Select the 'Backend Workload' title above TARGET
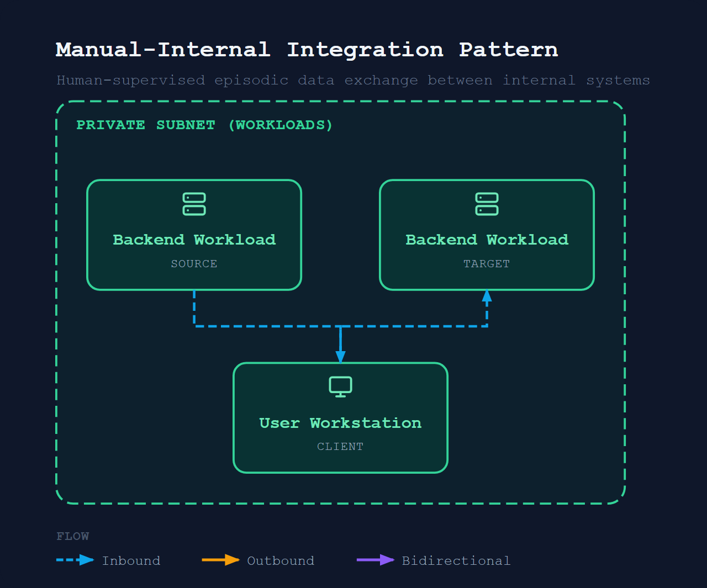707x588 pixels. [x=487, y=240]
